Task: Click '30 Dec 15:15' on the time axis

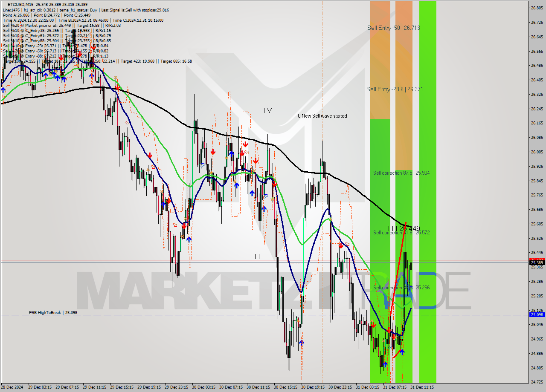Action: pyautogui.click(x=285, y=387)
